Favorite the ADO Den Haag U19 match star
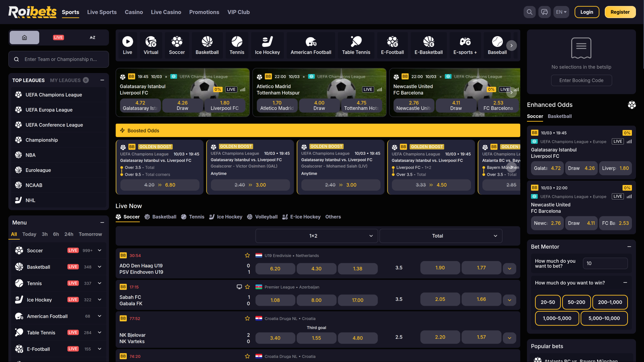Screen dimensions: 644x362 point(247,255)
